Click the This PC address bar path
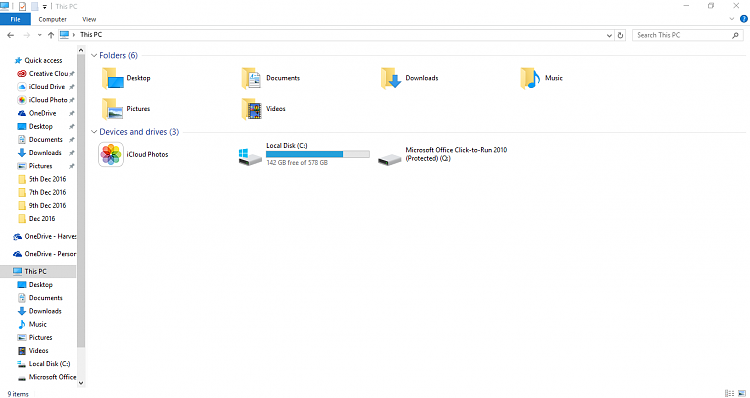The height and width of the screenshot is (398, 750). 91,34
